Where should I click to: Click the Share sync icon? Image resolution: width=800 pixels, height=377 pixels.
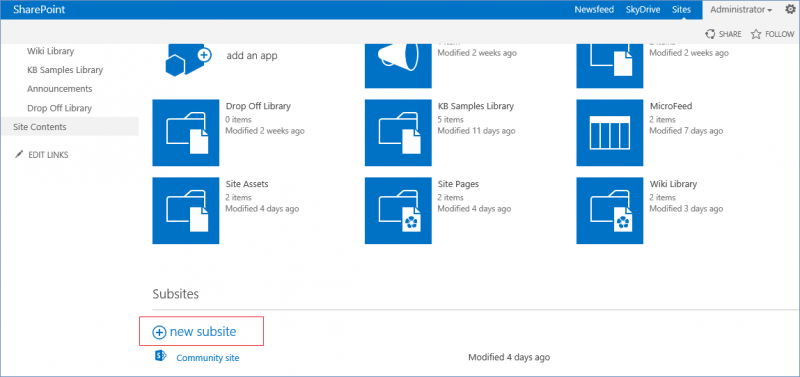tap(710, 34)
